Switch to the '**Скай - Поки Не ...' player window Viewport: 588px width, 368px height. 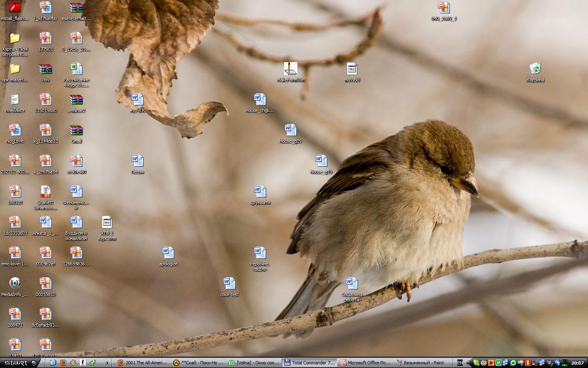(198, 363)
